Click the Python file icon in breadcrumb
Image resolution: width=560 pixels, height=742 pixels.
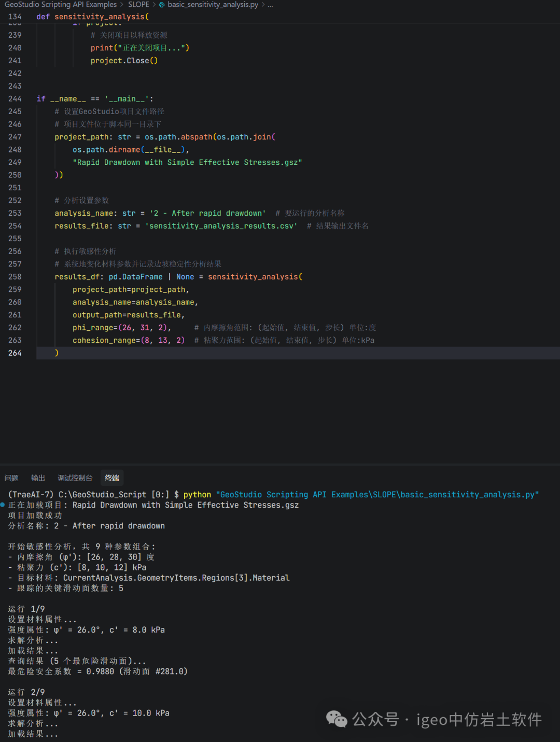point(162,5)
